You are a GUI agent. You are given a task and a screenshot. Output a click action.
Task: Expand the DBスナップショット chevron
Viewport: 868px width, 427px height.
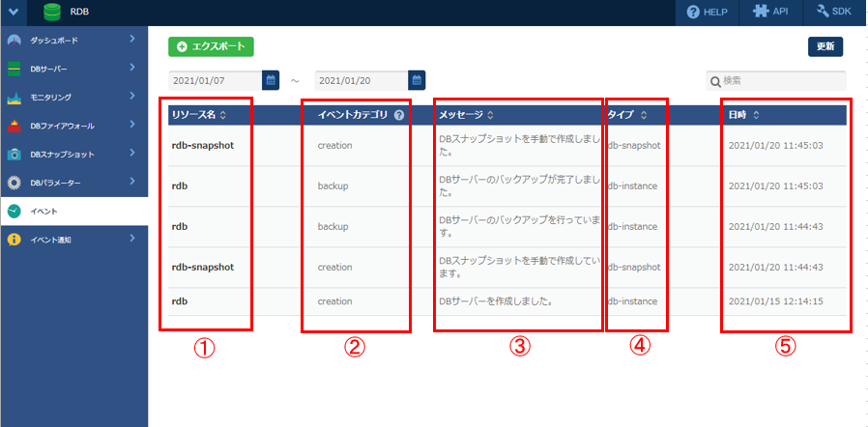click(x=132, y=153)
